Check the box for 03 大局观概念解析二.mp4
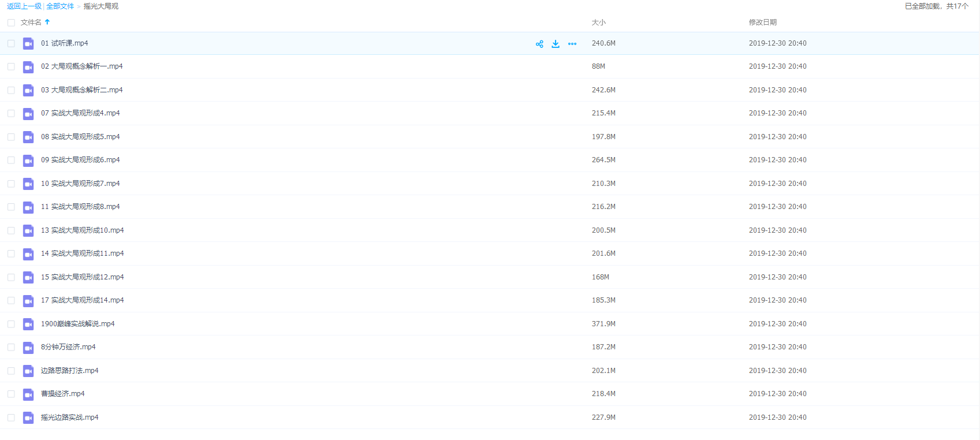The image size is (980, 440). [11, 90]
